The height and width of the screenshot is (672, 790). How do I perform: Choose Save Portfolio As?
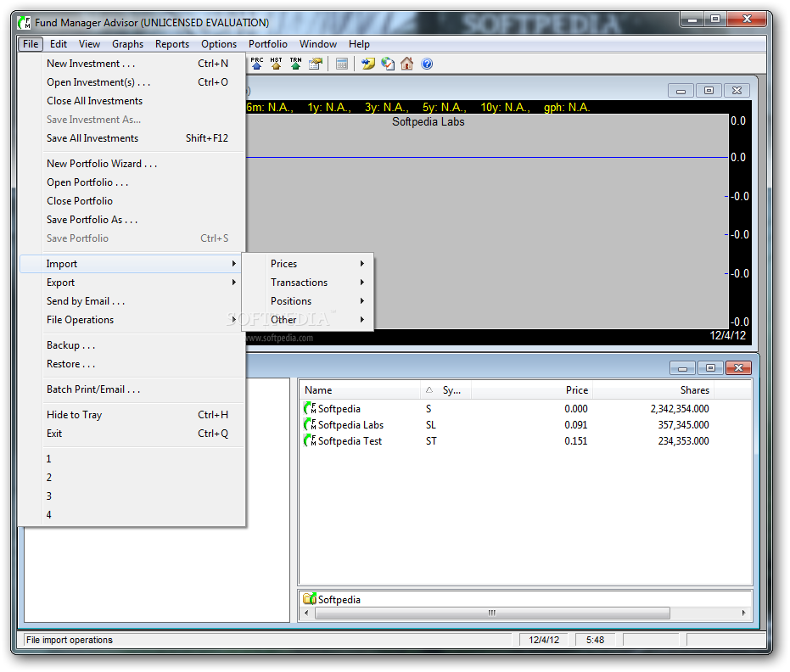(x=132, y=220)
